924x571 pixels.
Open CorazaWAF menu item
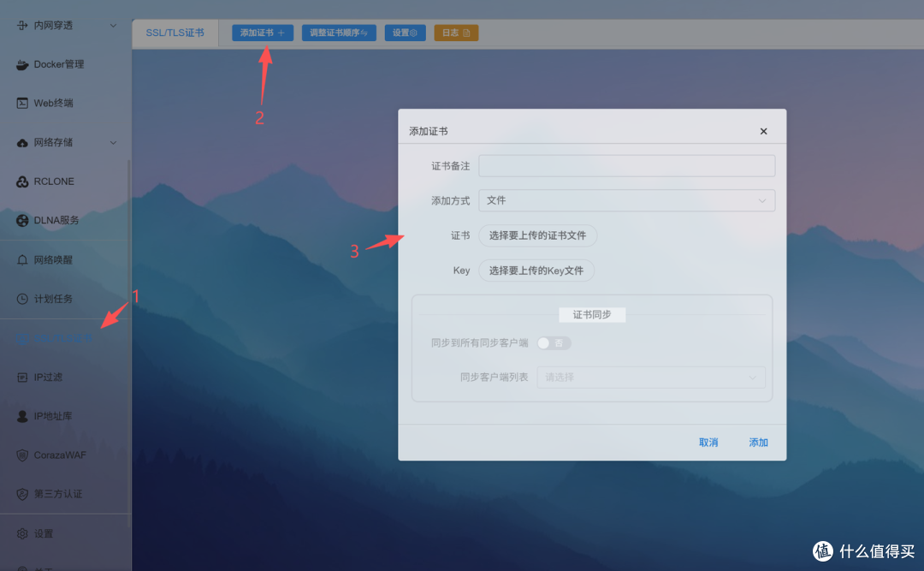pos(60,455)
